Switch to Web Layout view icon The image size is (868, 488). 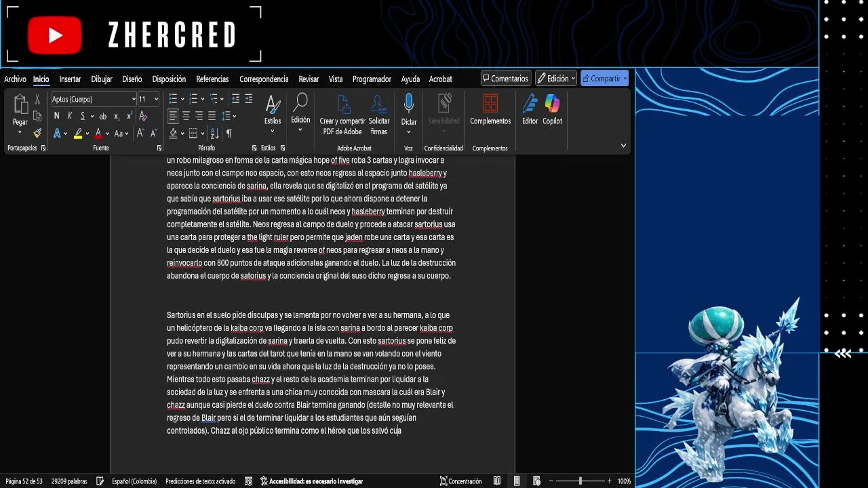click(x=536, y=481)
